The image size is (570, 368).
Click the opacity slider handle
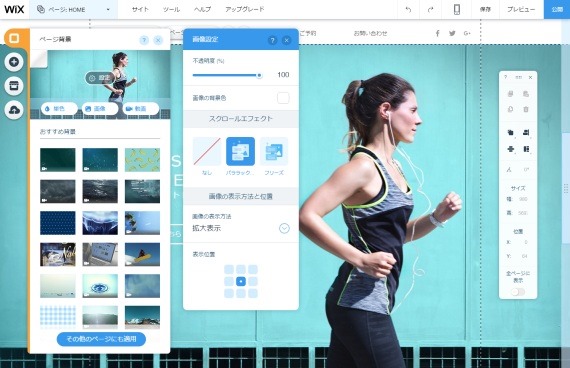click(x=259, y=75)
